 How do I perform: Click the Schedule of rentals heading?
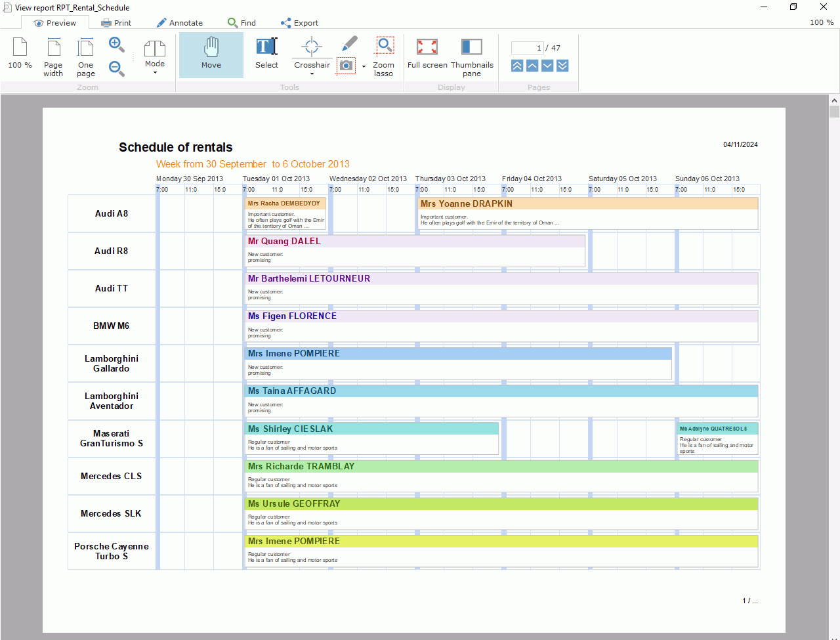[x=175, y=147]
